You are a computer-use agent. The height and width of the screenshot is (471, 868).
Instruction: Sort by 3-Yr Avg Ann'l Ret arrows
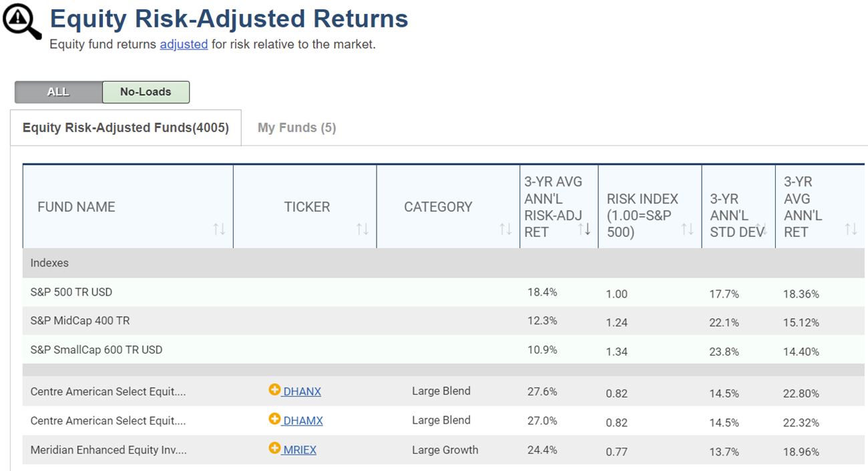(x=851, y=229)
